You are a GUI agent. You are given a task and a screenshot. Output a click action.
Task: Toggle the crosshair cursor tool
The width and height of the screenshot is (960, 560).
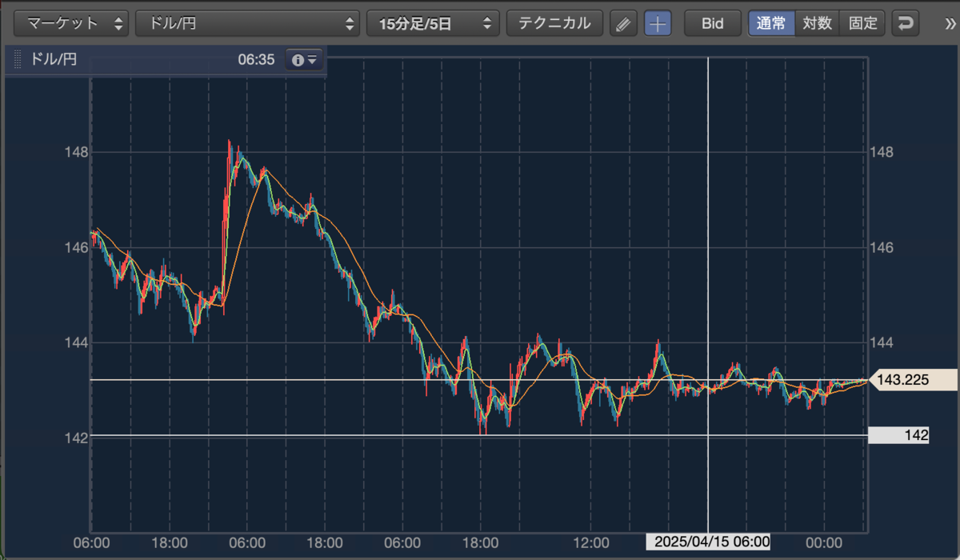[658, 23]
